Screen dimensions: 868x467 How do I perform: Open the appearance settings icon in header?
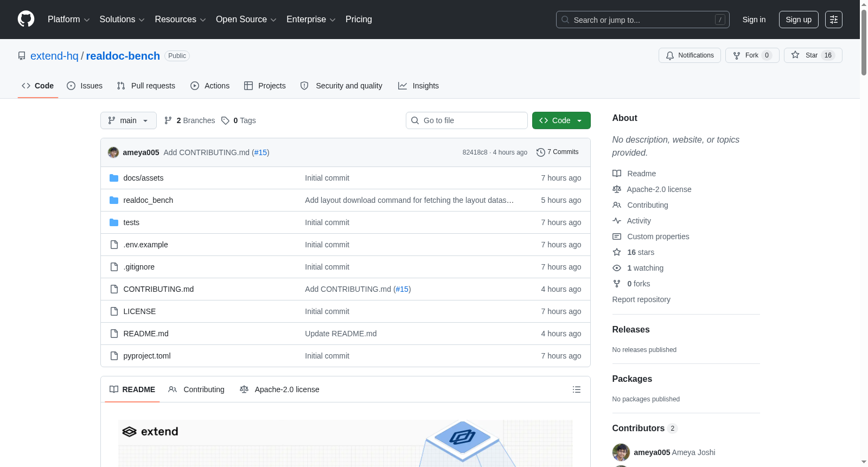[x=834, y=20]
